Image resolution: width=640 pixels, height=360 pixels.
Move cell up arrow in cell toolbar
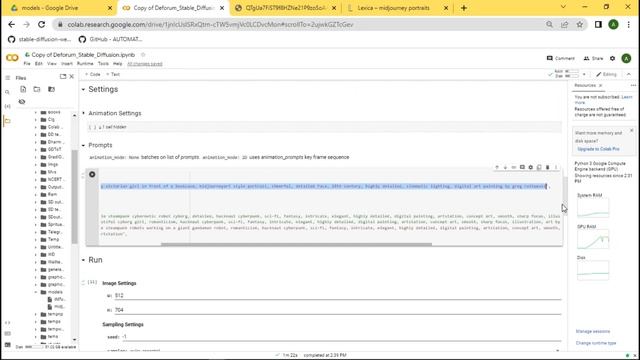pyautogui.click(x=497, y=167)
